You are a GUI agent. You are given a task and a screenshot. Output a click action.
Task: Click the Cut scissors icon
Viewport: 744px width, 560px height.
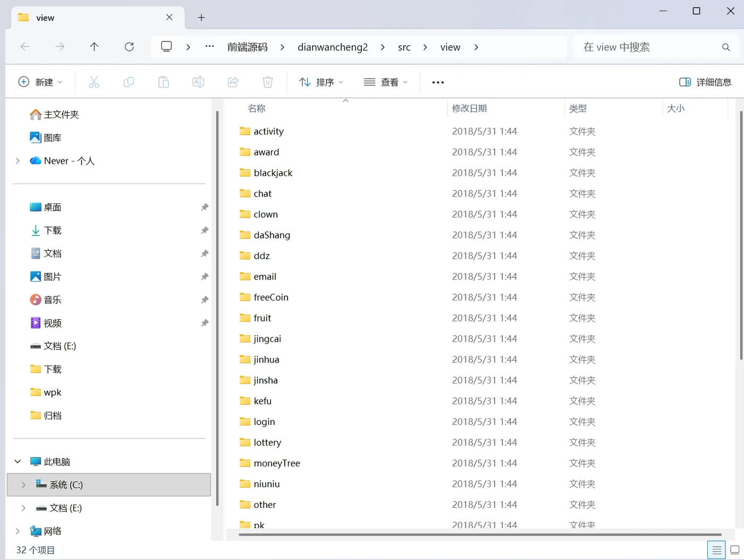click(x=94, y=82)
